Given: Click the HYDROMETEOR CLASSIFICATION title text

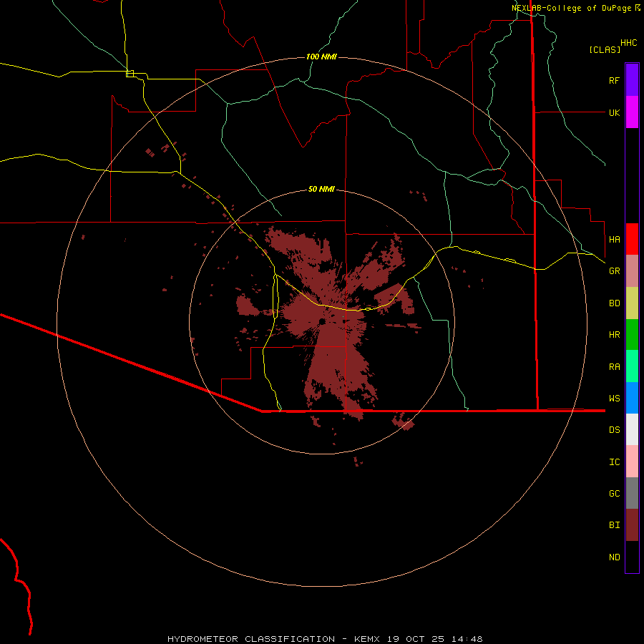Looking at the screenshot, I should point(251,639).
